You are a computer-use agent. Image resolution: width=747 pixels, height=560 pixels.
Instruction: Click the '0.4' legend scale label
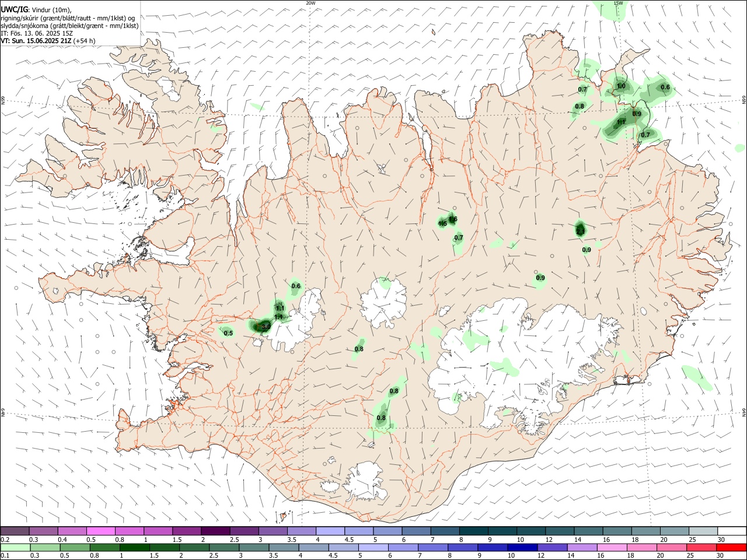(62, 540)
